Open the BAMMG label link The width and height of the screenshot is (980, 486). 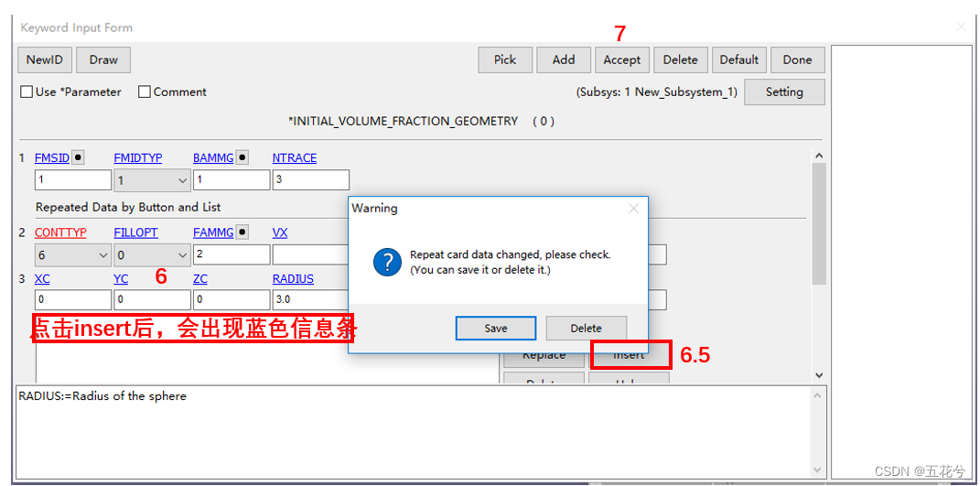pos(213,158)
